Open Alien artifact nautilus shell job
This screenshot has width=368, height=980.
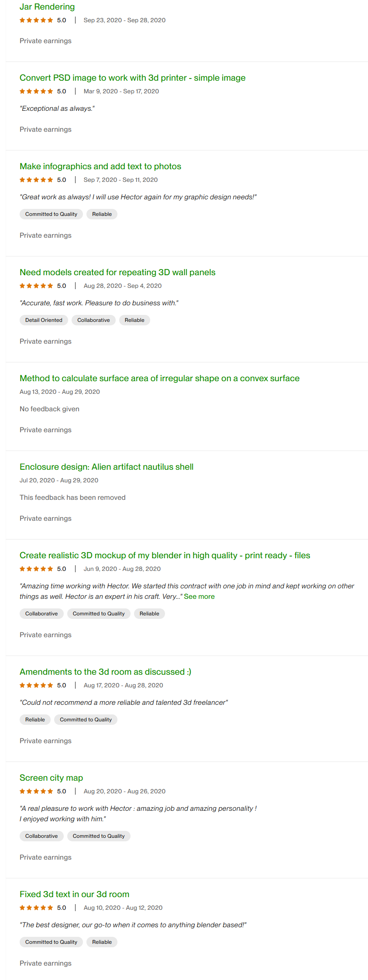(106, 467)
